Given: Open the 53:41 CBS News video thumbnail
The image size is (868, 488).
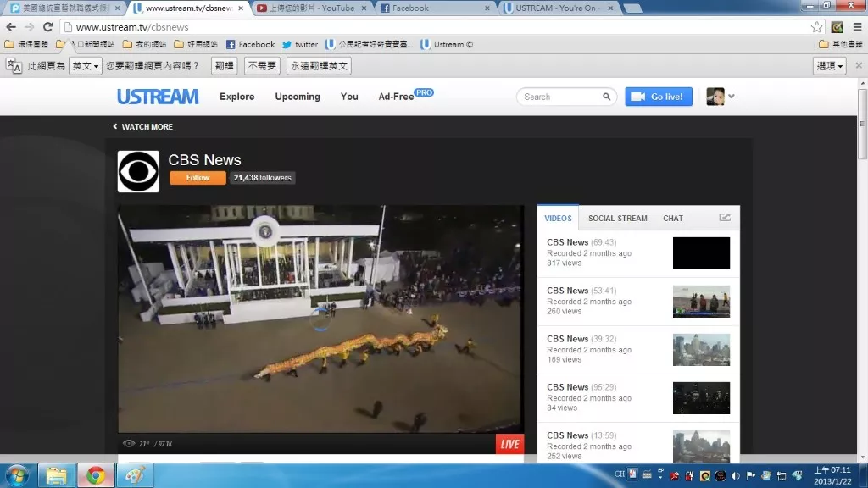Looking at the screenshot, I should point(701,302).
